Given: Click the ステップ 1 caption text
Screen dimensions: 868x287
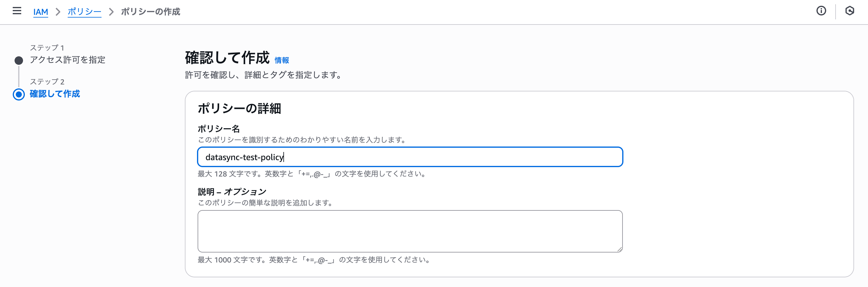Looking at the screenshot, I should [47, 48].
